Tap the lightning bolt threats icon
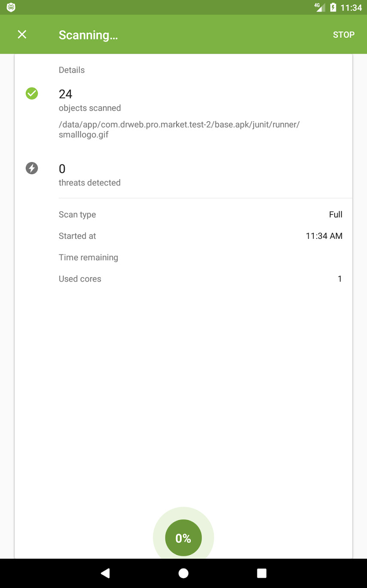 point(32,168)
